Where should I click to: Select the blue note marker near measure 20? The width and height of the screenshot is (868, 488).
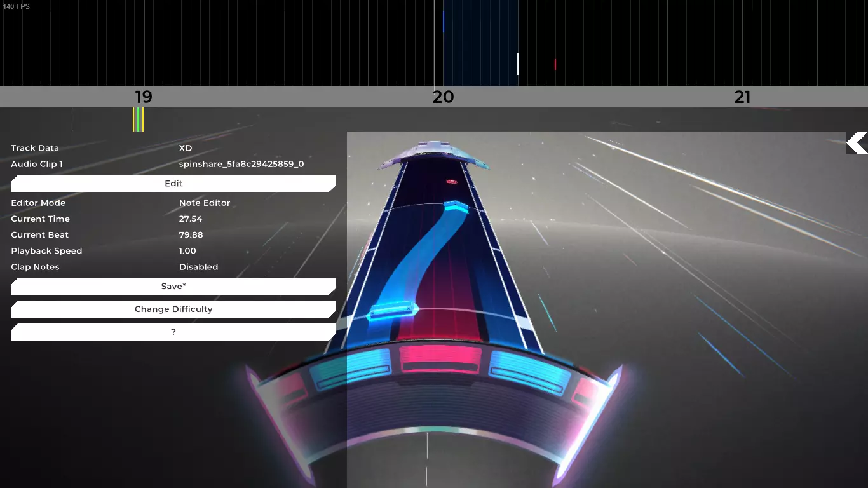(444, 22)
